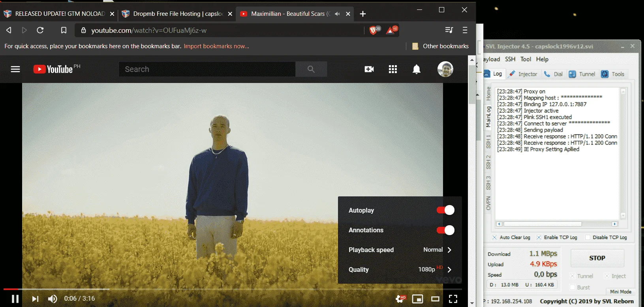Click the browser address bar URL
644x307 pixels.
click(148, 30)
